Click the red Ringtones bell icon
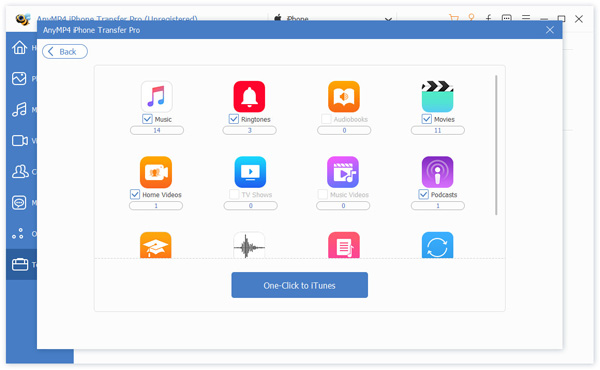This screenshot has height=370, width=600. (x=249, y=96)
